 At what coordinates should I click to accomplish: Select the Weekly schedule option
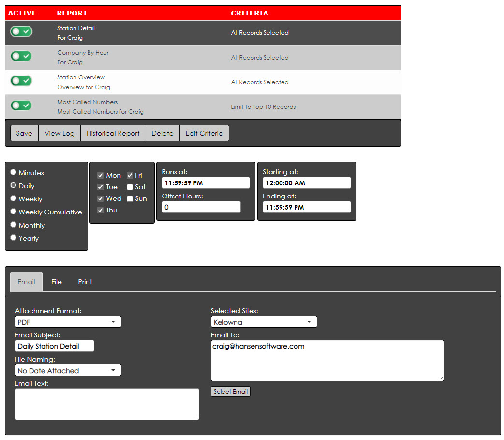(13, 198)
